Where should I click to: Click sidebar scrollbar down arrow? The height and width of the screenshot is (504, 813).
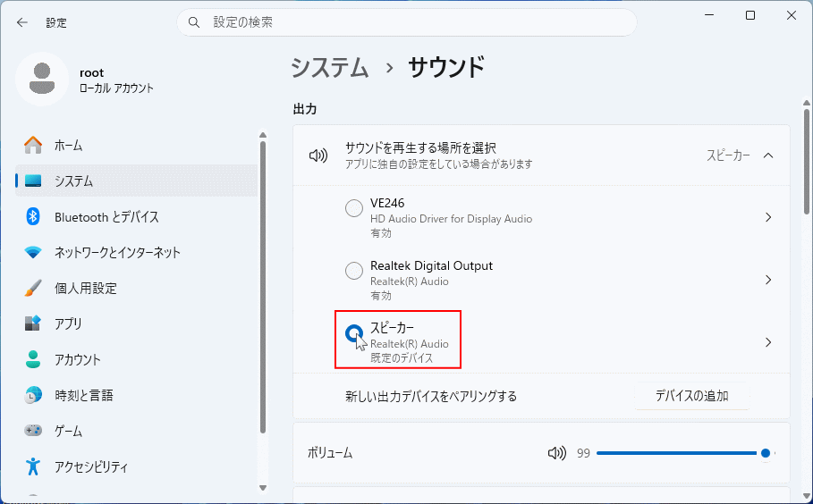[x=263, y=487]
